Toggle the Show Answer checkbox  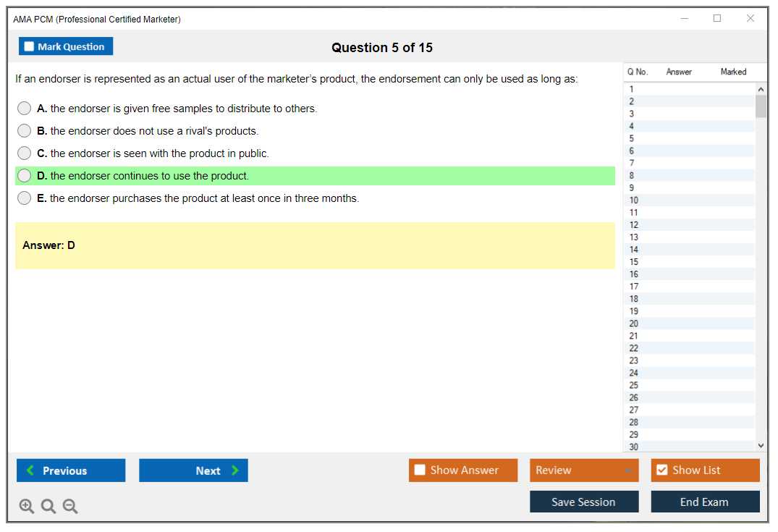point(420,470)
